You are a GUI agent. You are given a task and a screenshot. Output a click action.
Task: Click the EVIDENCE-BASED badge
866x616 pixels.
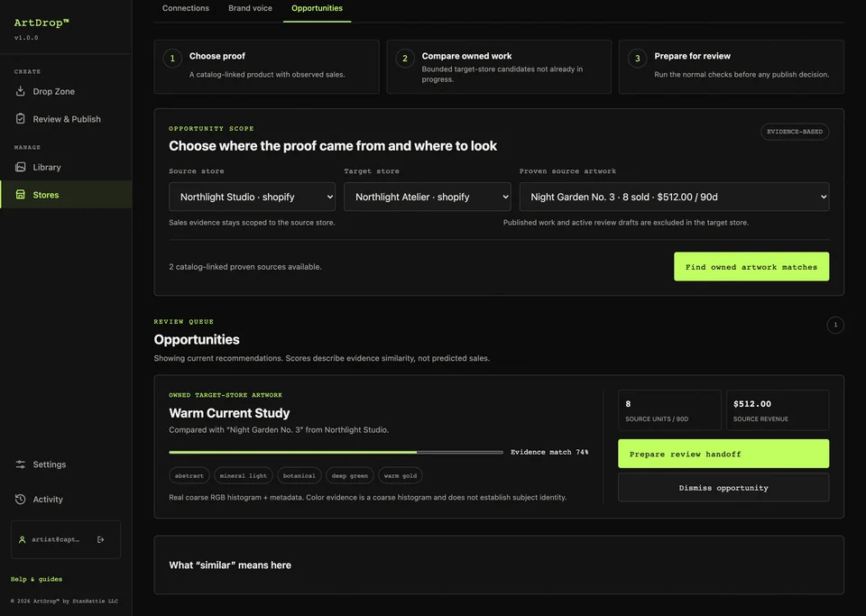[794, 132]
